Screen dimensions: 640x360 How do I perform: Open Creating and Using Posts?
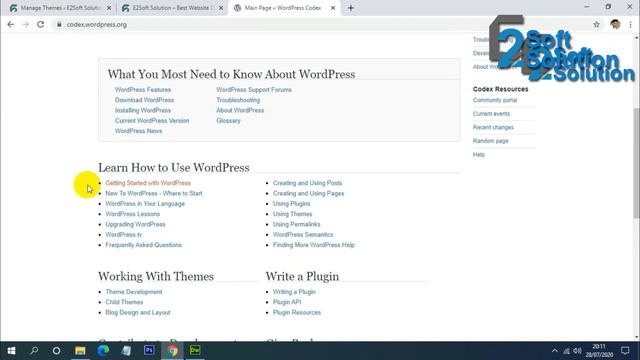point(308,183)
